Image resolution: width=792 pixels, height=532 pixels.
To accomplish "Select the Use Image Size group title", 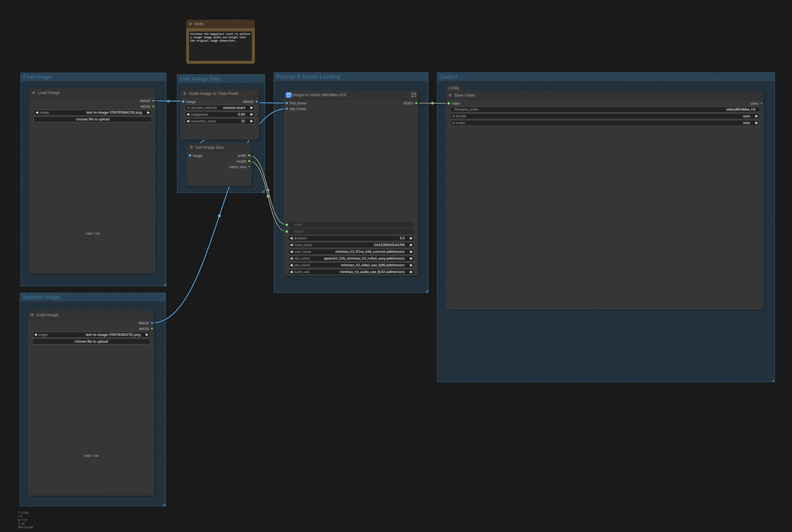I will click(x=200, y=79).
